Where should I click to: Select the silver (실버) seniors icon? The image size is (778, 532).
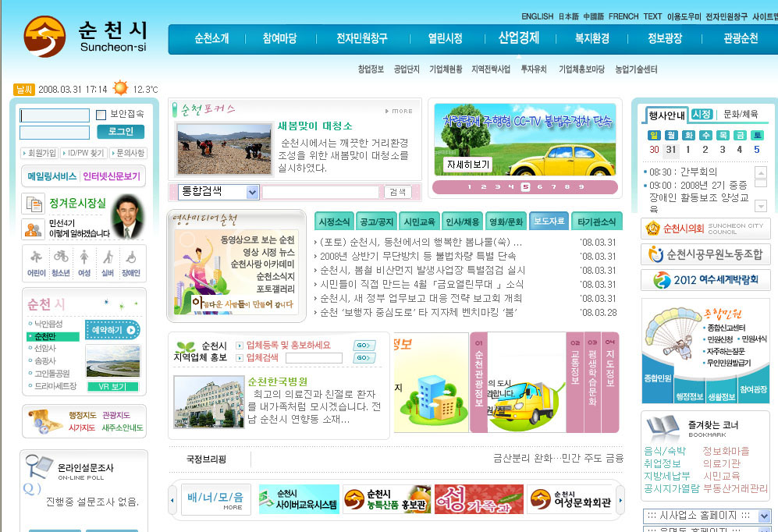click(x=108, y=263)
